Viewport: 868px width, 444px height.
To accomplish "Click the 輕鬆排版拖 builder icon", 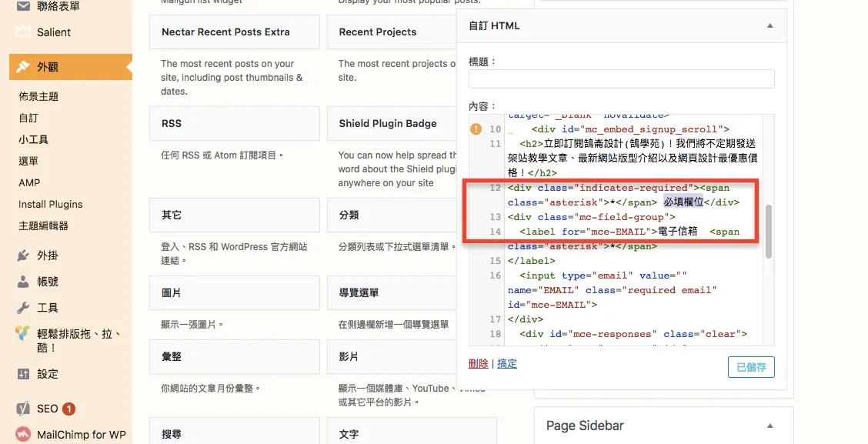I will [22, 333].
